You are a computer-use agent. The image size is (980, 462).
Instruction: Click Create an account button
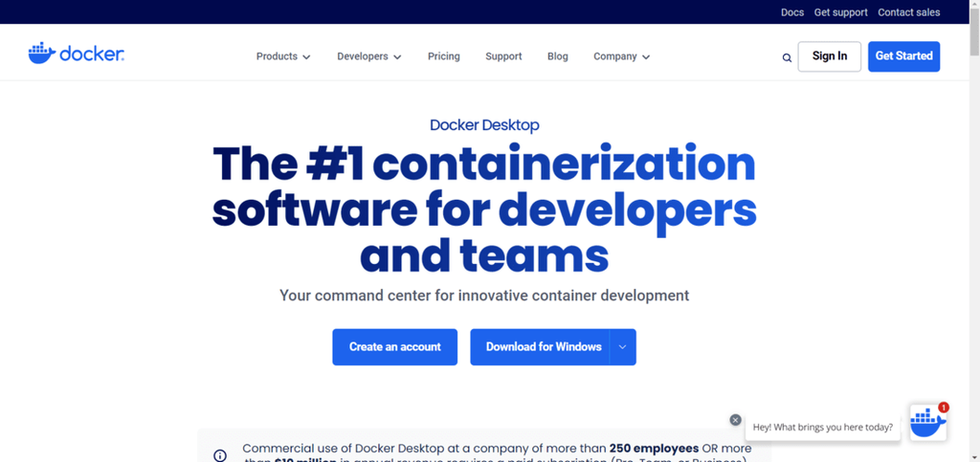pyautogui.click(x=395, y=347)
